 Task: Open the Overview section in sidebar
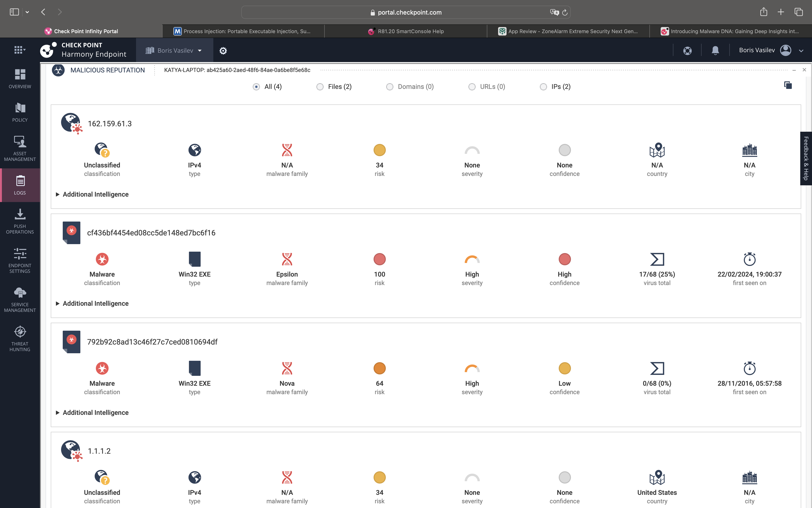[x=20, y=79]
